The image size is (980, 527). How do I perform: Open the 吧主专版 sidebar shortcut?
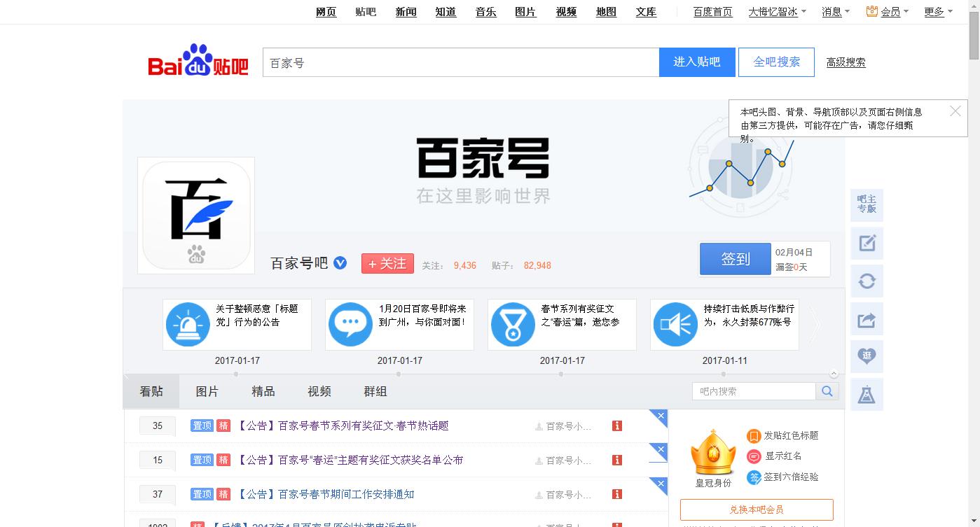pyautogui.click(x=867, y=204)
